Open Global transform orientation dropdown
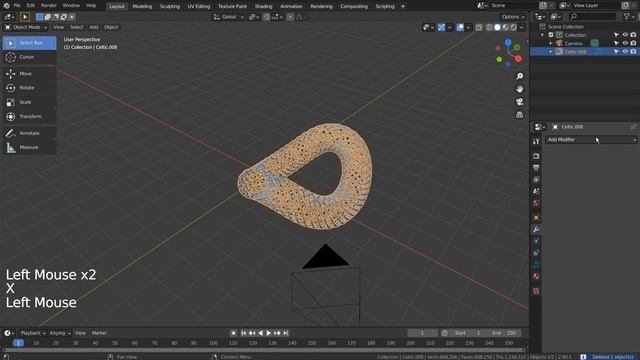640x360 pixels. 229,17
